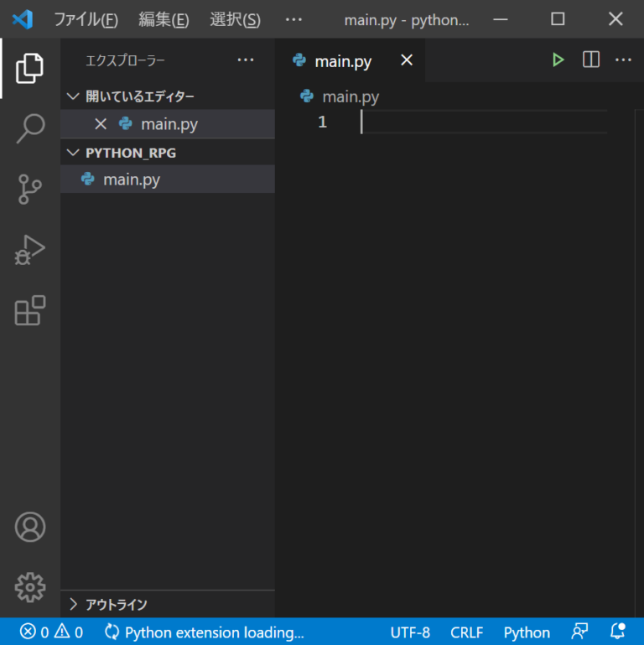Screen dimensions: 644x645
Task: Open the Manage gear settings icon
Action: click(30, 587)
